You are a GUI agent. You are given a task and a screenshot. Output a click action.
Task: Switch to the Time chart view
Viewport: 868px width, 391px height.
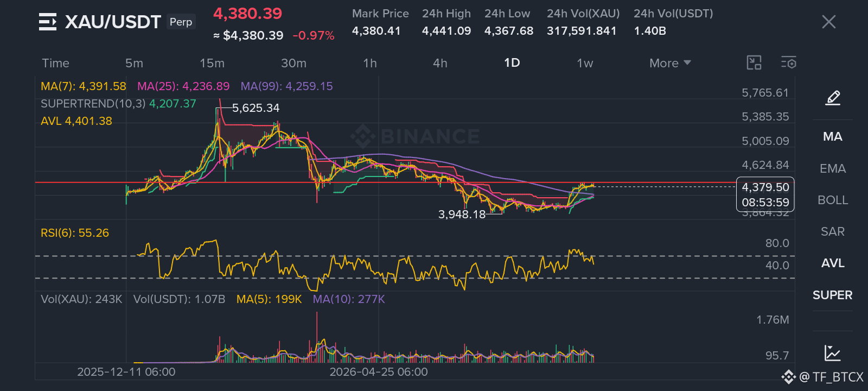(x=55, y=63)
